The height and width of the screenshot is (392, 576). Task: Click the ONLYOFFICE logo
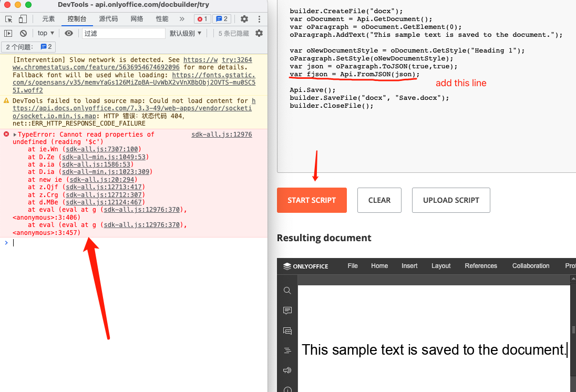(306, 266)
